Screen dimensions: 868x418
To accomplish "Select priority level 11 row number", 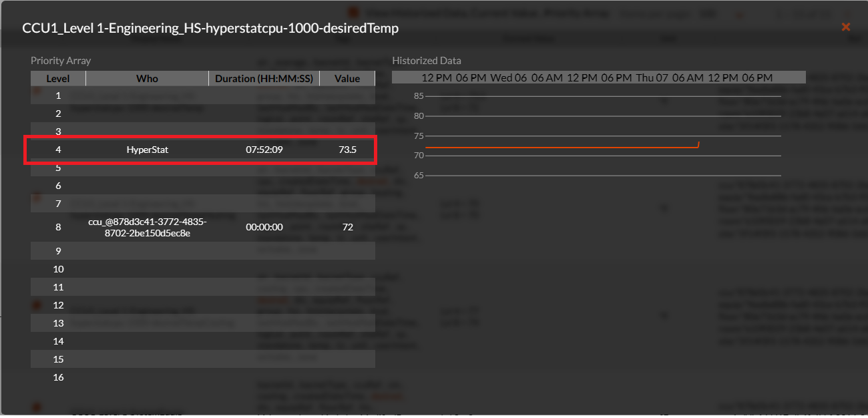I will pos(58,287).
